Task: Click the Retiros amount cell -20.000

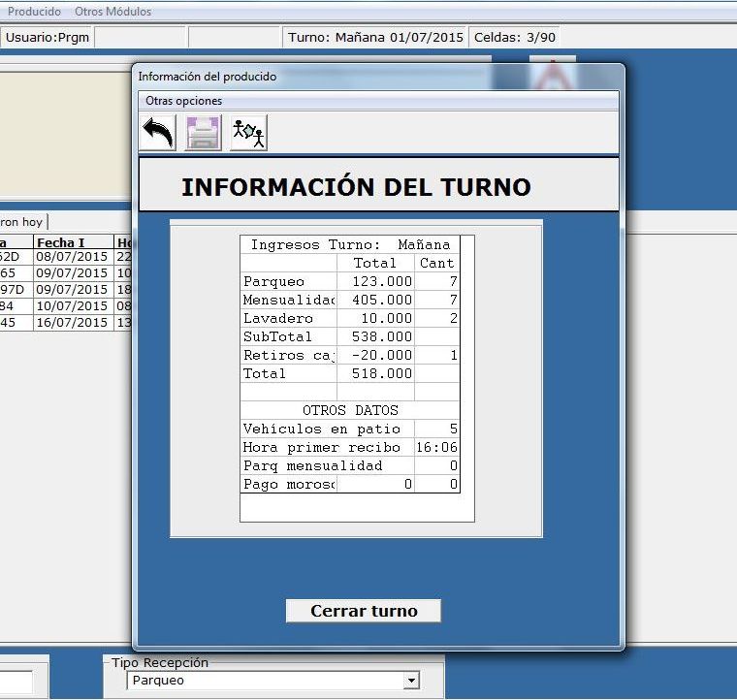Action: (x=376, y=356)
